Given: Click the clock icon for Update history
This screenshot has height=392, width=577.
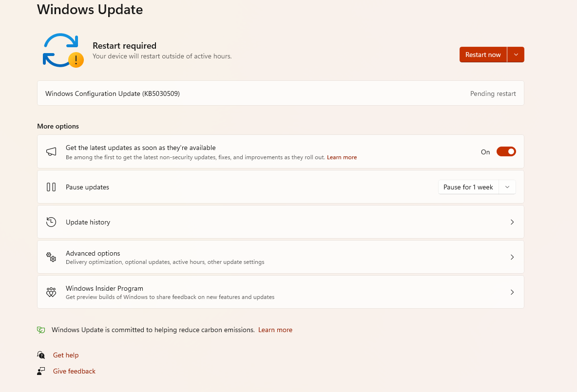Looking at the screenshot, I should click(51, 222).
